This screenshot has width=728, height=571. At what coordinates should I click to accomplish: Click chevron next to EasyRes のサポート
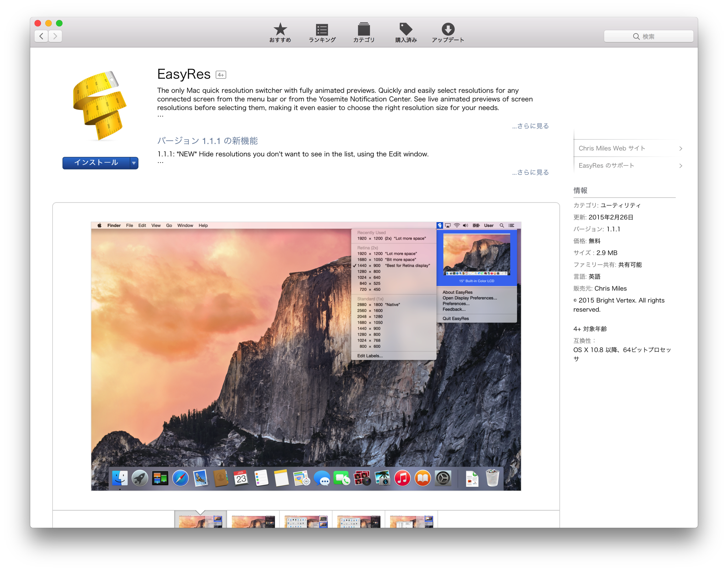(x=680, y=166)
